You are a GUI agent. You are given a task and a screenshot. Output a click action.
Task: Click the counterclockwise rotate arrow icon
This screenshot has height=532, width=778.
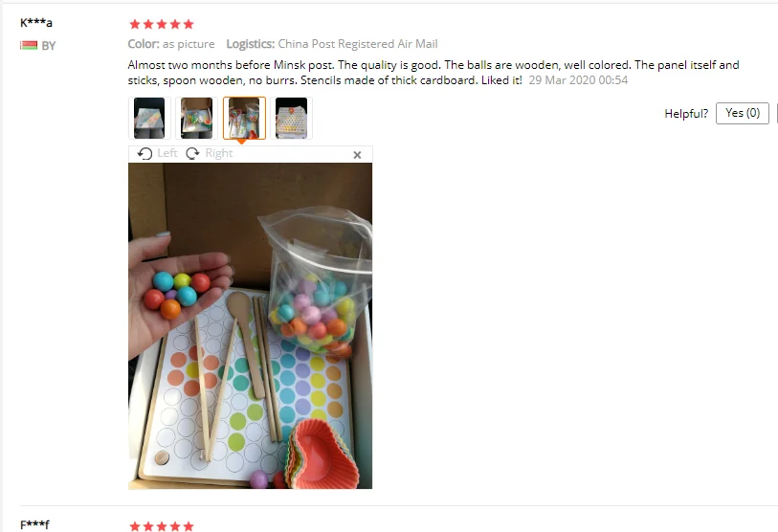pos(144,153)
